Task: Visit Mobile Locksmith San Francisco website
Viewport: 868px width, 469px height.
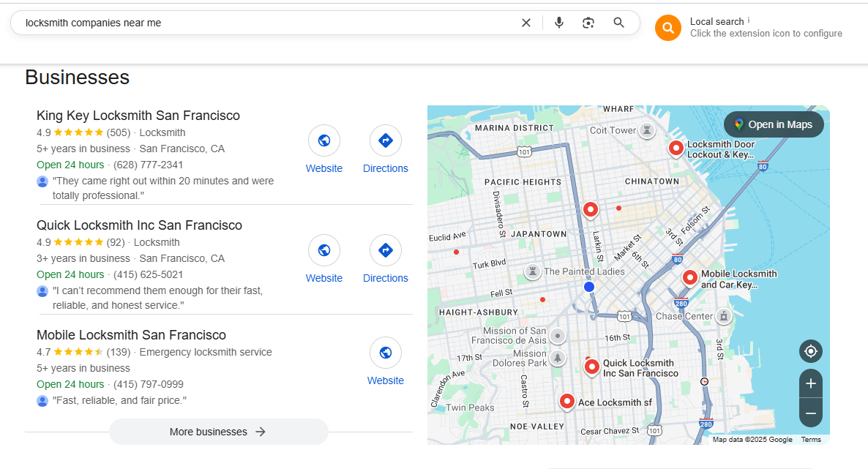Action: [386, 353]
